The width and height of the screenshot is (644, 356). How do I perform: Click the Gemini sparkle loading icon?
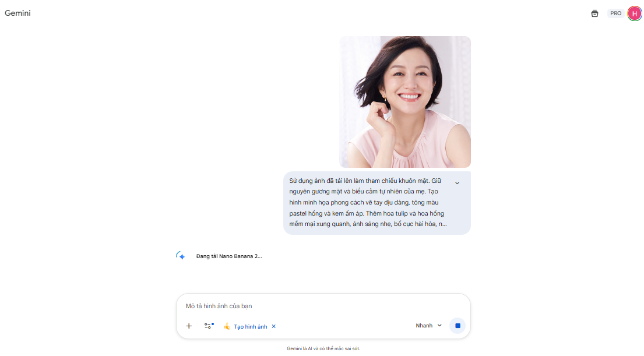(x=181, y=256)
